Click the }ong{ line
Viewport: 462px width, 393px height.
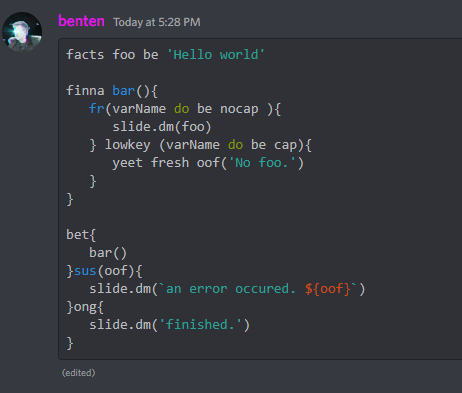coord(85,307)
